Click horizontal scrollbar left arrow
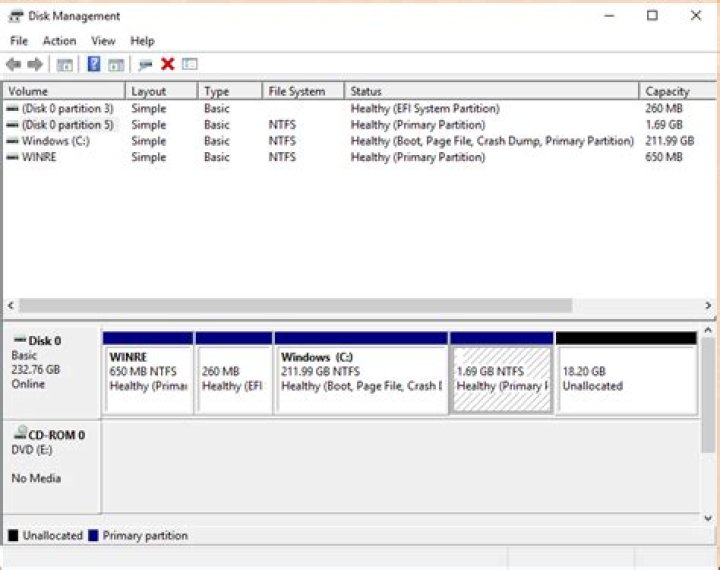 click(11, 305)
